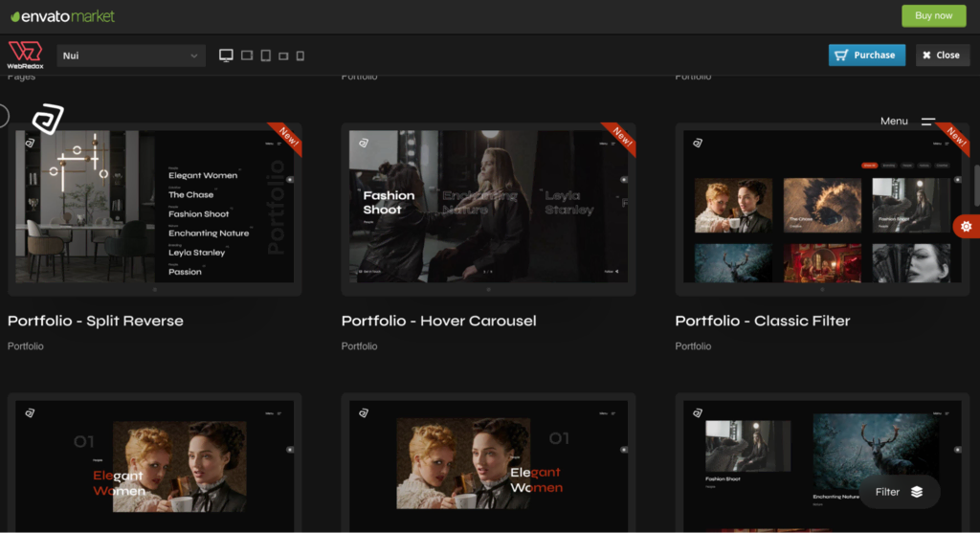Open the hamburger Menu icon
This screenshot has height=533, width=980.
[928, 122]
